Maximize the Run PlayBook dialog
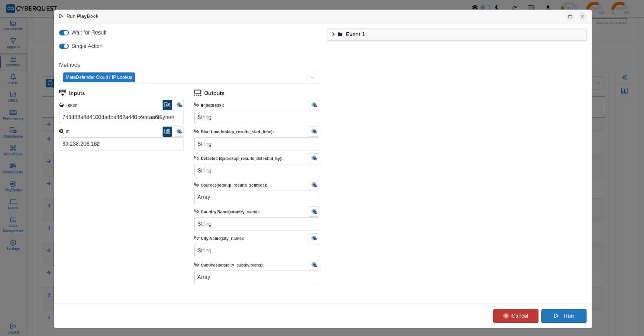The width and height of the screenshot is (644, 336). (x=570, y=16)
